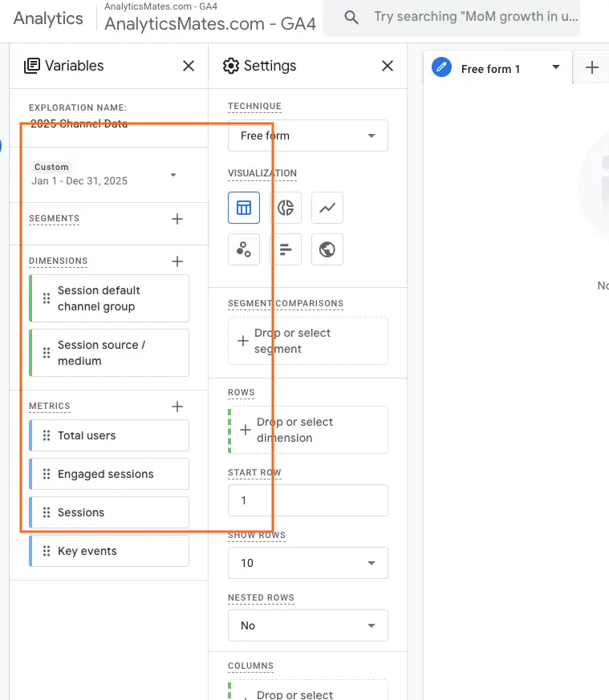The width and height of the screenshot is (609, 700).
Task: Click Drop or select dimension in Rows
Action: point(308,430)
